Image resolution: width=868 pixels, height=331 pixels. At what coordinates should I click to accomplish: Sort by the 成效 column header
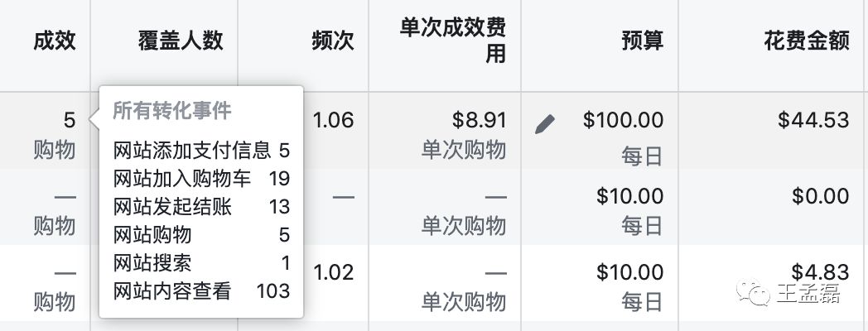coord(55,41)
